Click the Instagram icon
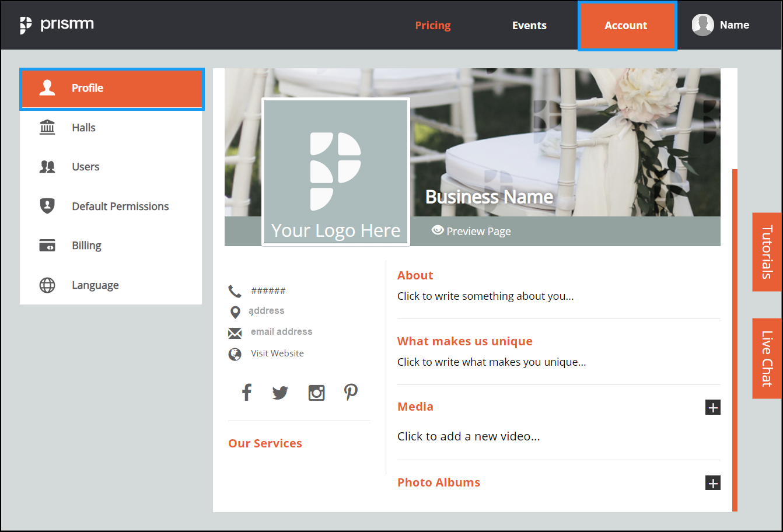 [x=316, y=393]
